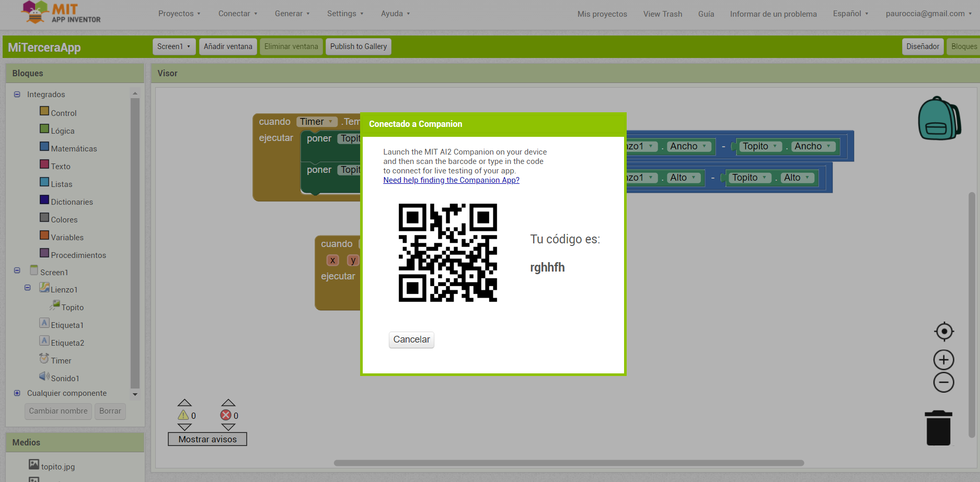The width and height of the screenshot is (980, 482).
Task: Open the account email dropdown
Action: point(929,14)
